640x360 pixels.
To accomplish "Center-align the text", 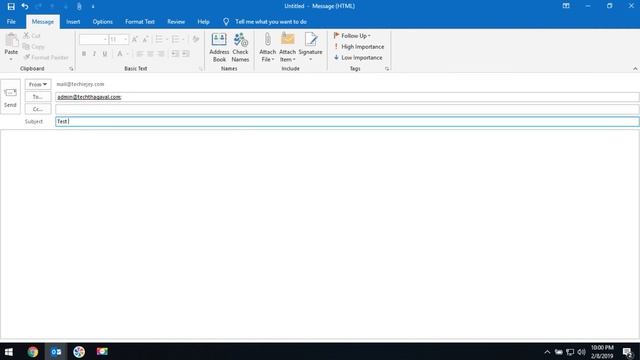I will tap(150, 53).
